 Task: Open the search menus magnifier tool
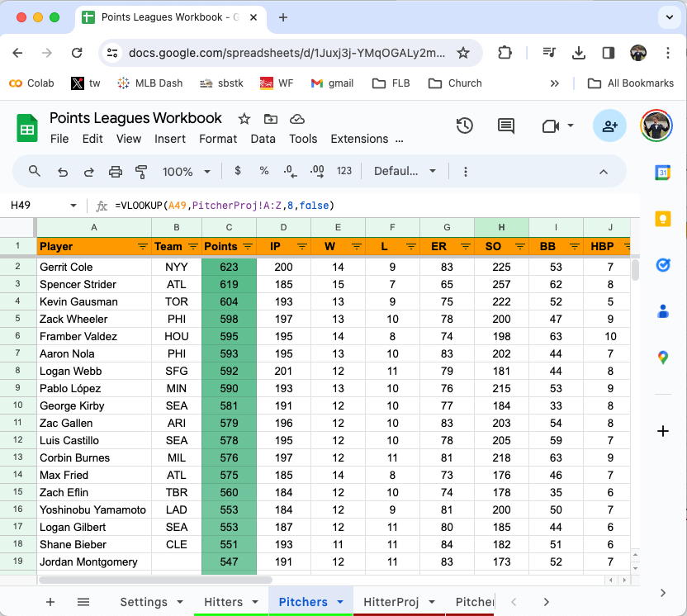34,171
